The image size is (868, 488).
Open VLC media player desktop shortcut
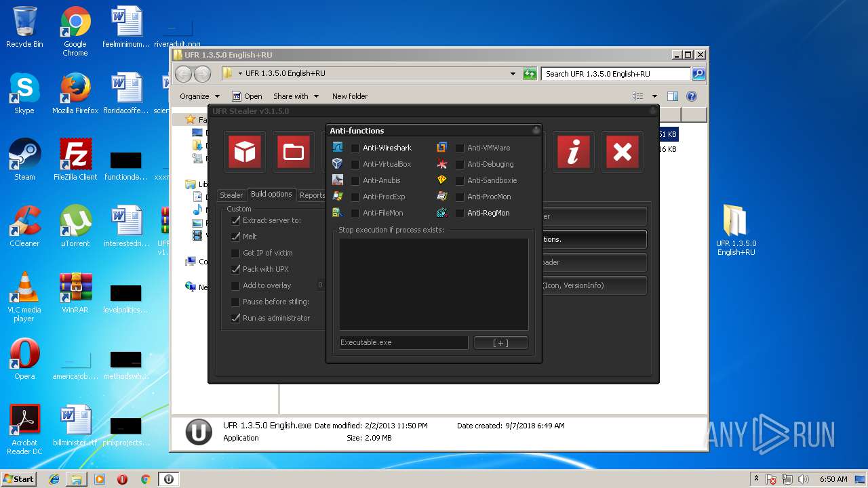point(24,298)
